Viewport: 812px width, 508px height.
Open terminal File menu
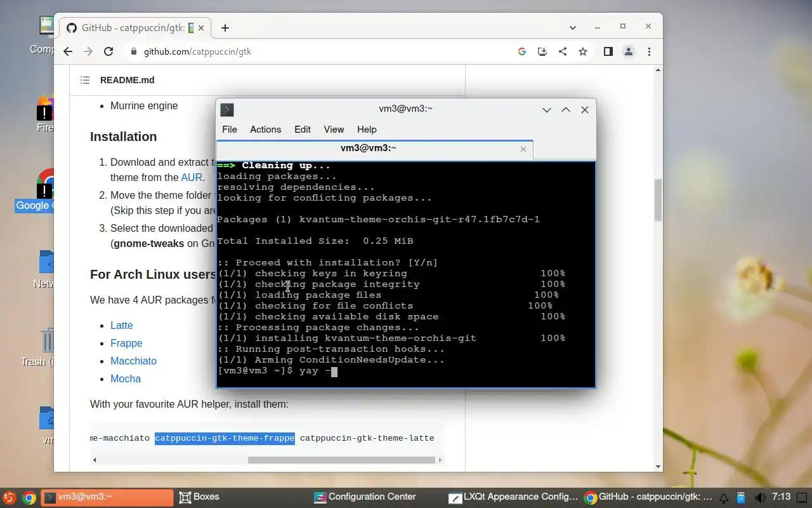[x=230, y=130]
